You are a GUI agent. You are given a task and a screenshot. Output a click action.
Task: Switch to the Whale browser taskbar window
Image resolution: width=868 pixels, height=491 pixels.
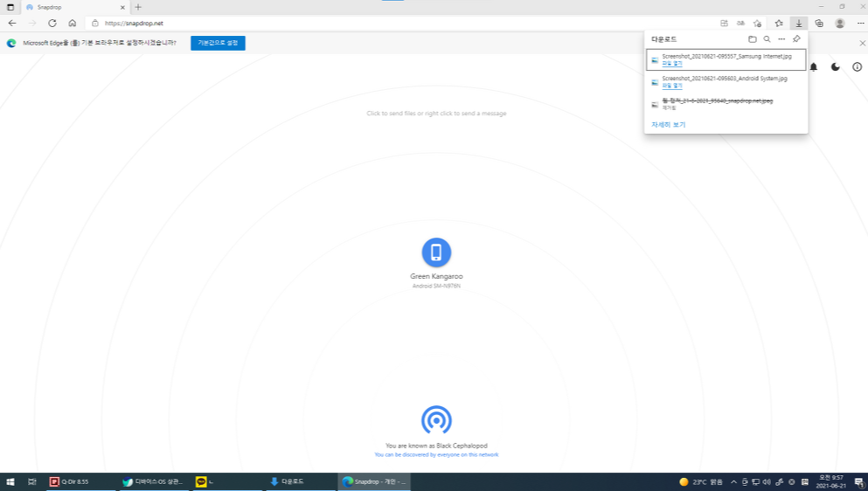pyautogui.click(x=154, y=481)
